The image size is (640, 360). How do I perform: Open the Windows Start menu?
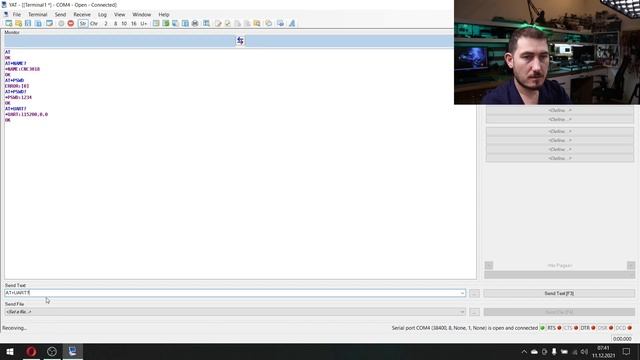pyautogui.click(x=10, y=351)
